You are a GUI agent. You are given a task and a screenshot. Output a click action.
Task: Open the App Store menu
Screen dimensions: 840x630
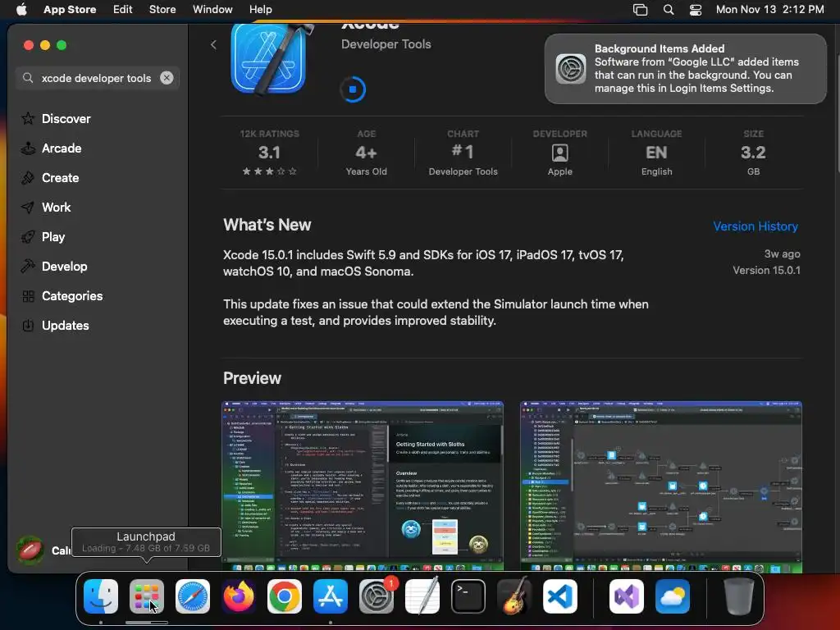click(70, 9)
